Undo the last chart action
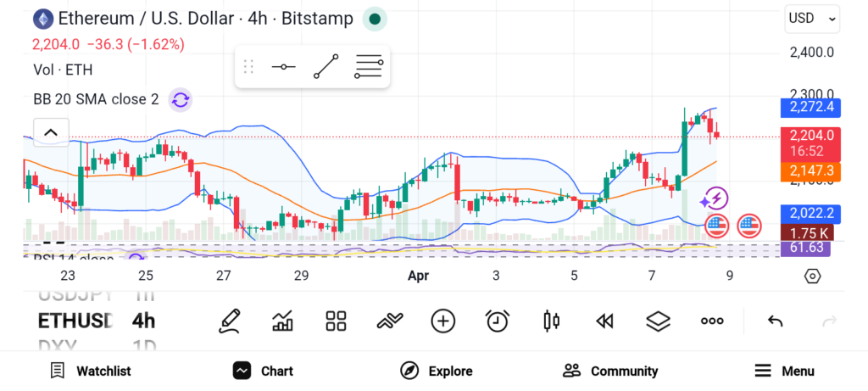This screenshot has width=868, height=391. pos(775,321)
